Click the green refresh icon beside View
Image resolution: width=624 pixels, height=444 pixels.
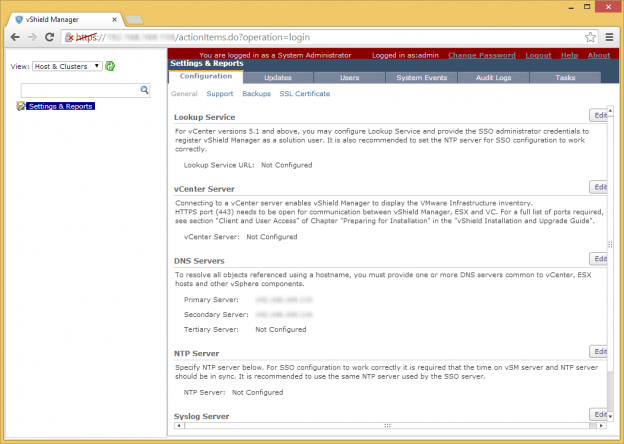(111, 66)
